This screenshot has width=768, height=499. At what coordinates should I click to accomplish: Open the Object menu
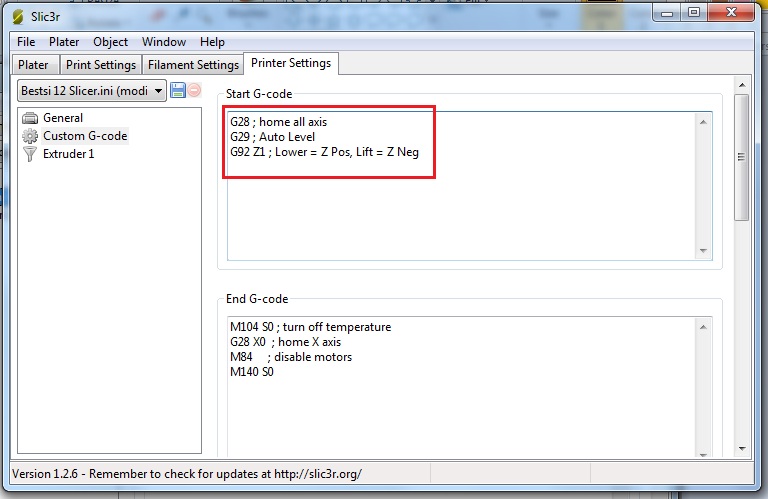coord(110,42)
